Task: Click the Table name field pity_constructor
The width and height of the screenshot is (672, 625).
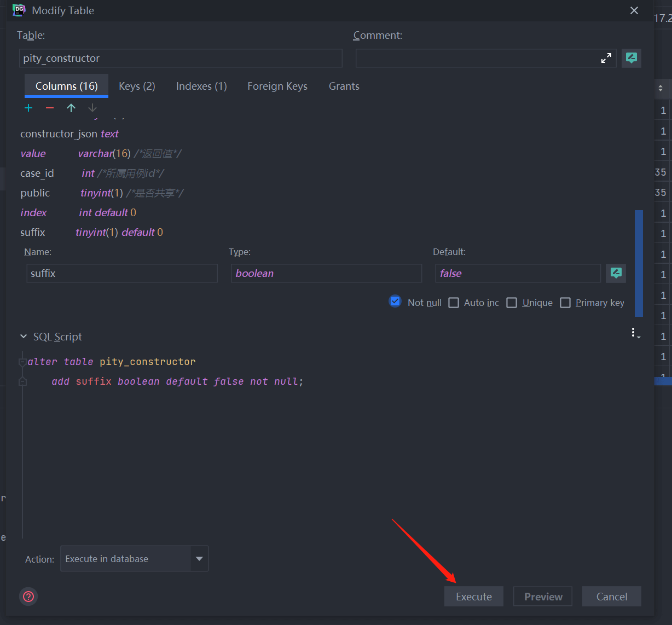Action: click(x=181, y=58)
